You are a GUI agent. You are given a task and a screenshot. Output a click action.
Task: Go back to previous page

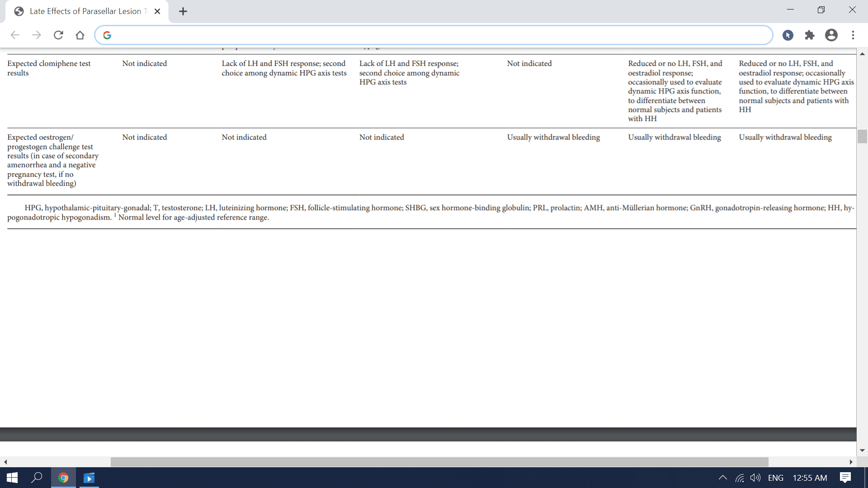click(15, 35)
